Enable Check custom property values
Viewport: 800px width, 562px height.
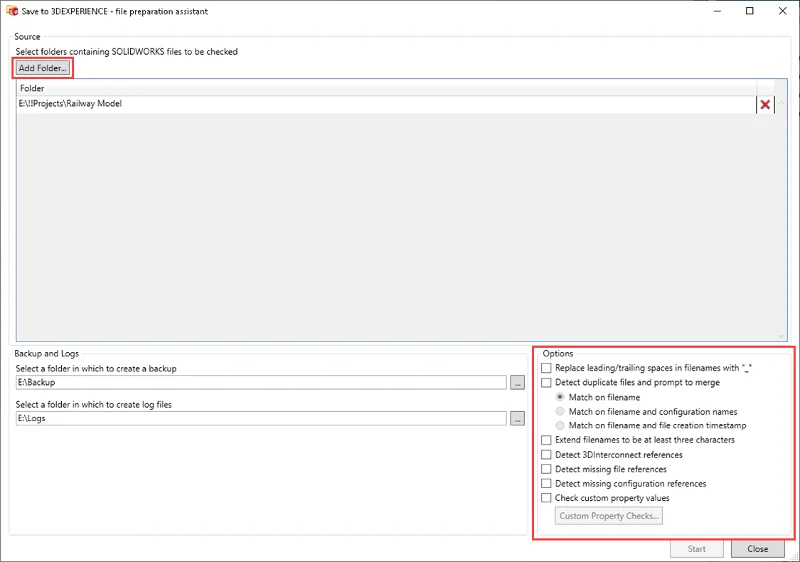pyautogui.click(x=546, y=498)
